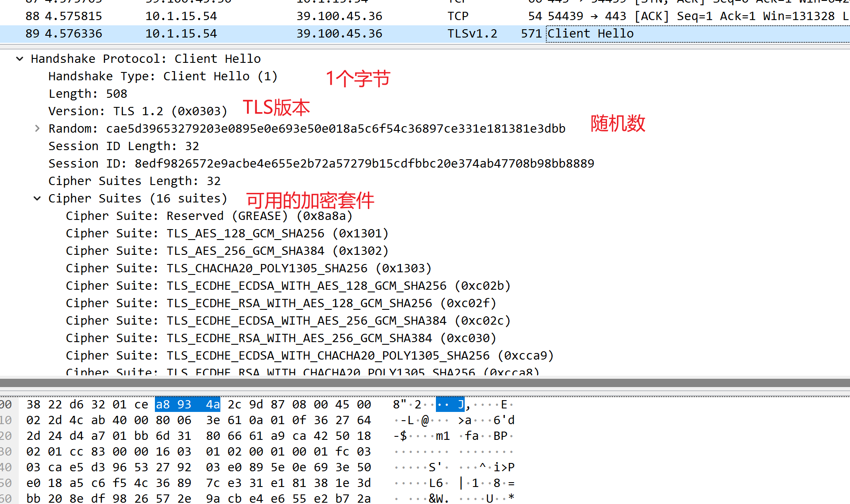Select TLS_CHACHA20_POLY1305_SHA256 (0x1303) suite
Viewport: 850px width, 504px height.
pos(248,268)
